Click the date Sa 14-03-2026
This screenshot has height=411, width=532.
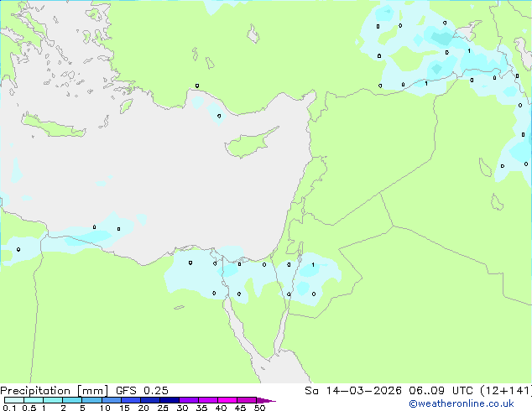point(353,391)
